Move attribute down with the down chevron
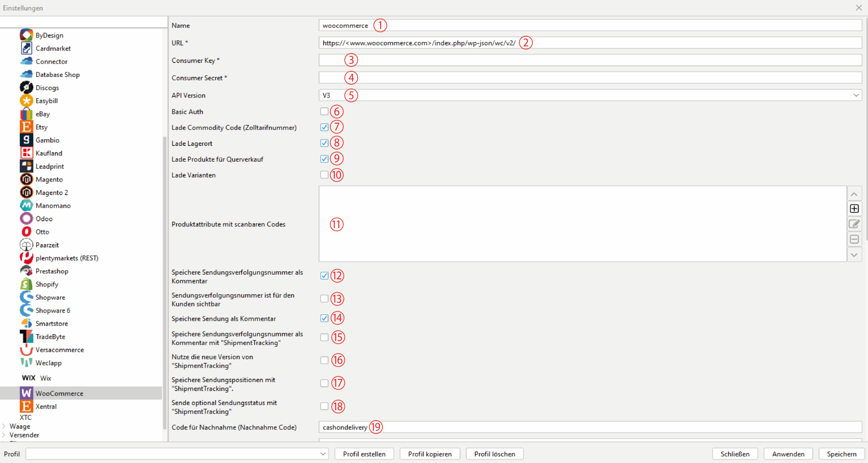 [x=854, y=255]
